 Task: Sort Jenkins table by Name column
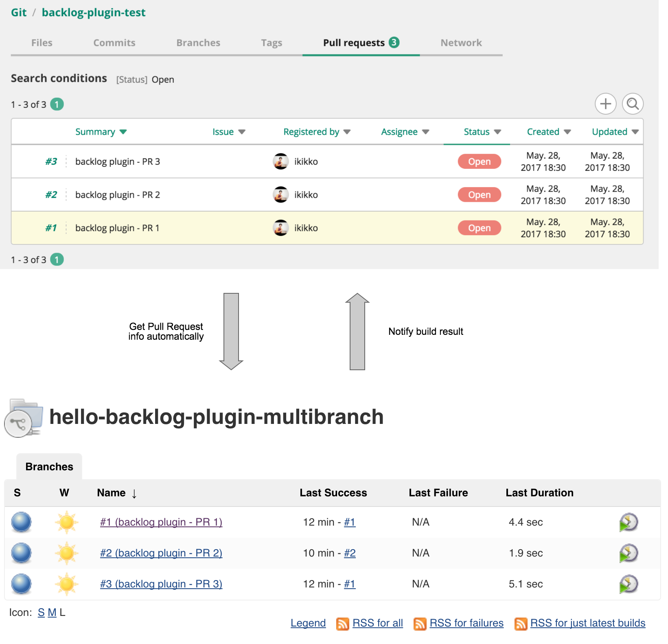117,493
